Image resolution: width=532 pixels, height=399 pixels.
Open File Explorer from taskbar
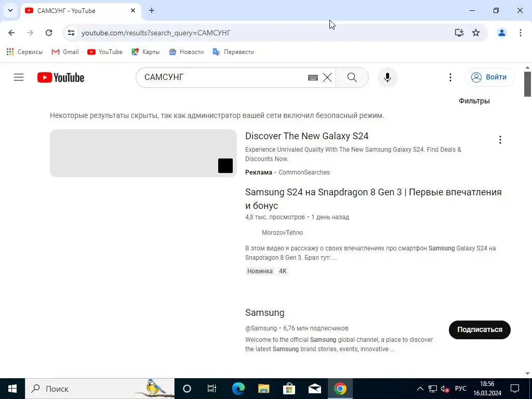point(263,389)
